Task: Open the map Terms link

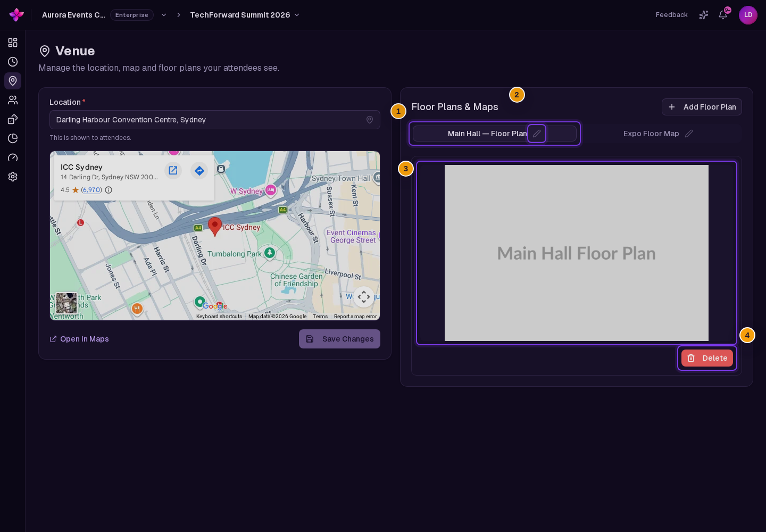Action: [x=320, y=317]
